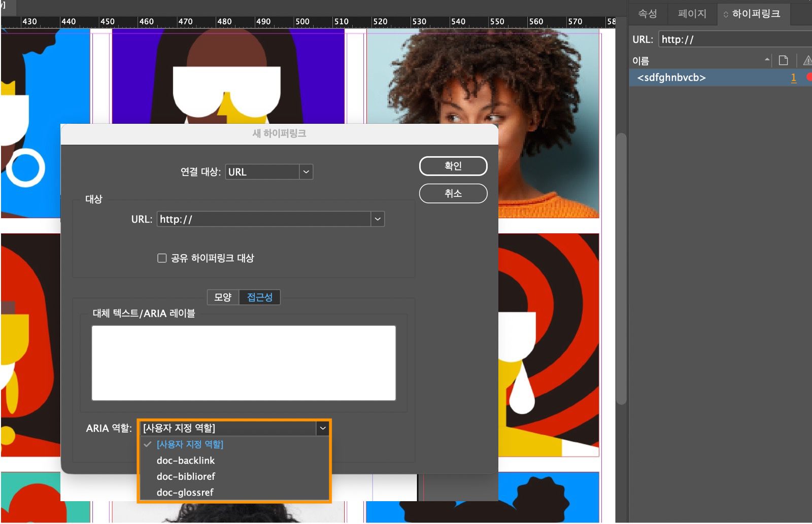Collapse the ARIA 역할 dropdown
Screen dimensions: 812x524
[x=323, y=428]
